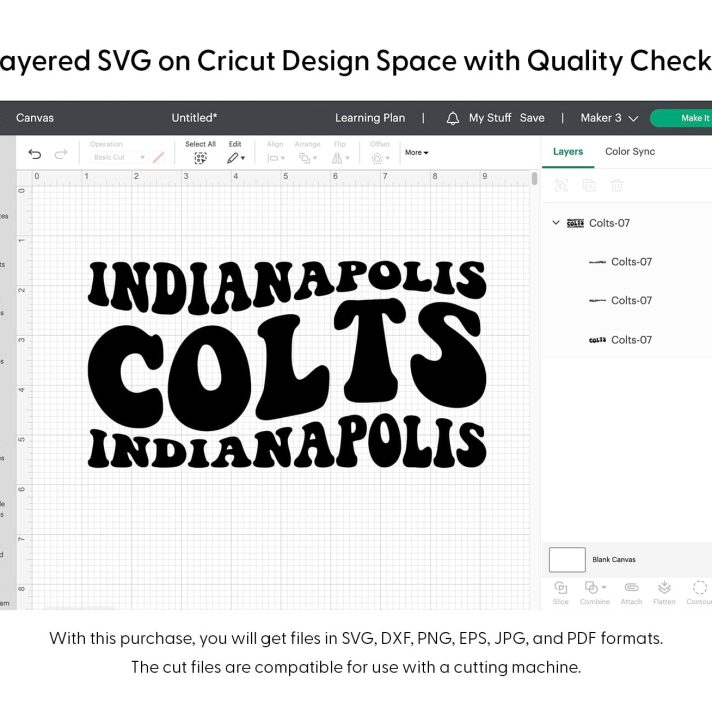Screen dimensions: 712x712
Task: Open the Edit dropdown arrow
Action: (x=243, y=158)
